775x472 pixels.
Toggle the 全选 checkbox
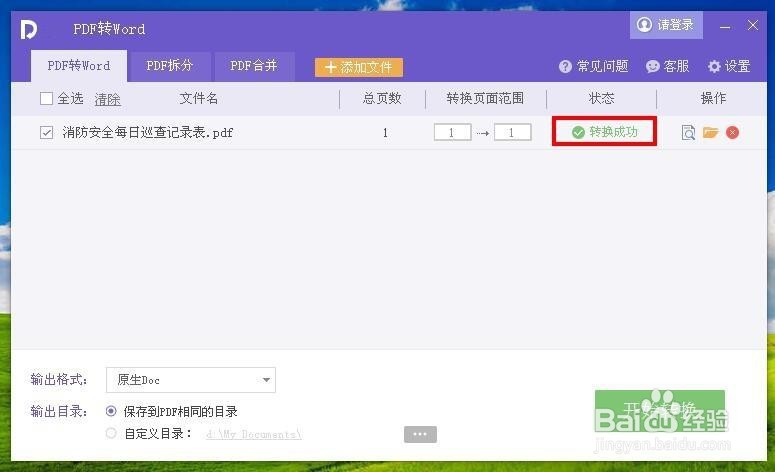(x=46, y=98)
